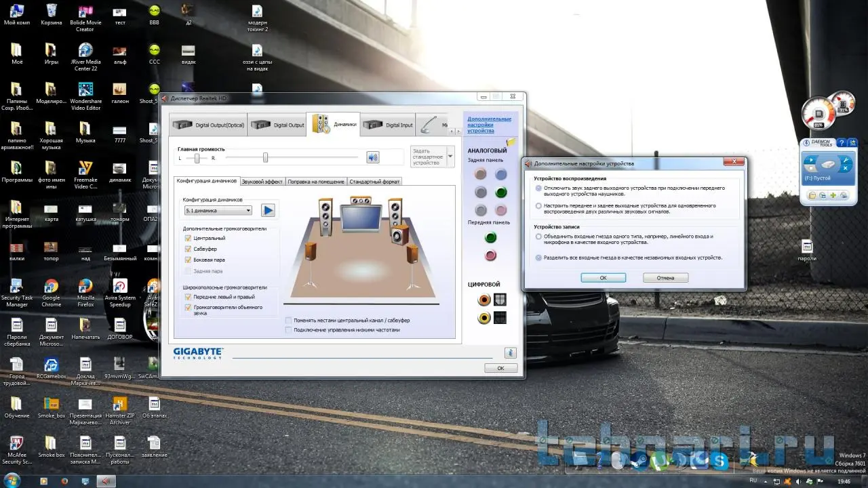Click the blue rear panel jack
The image size is (868, 488).
tap(501, 175)
